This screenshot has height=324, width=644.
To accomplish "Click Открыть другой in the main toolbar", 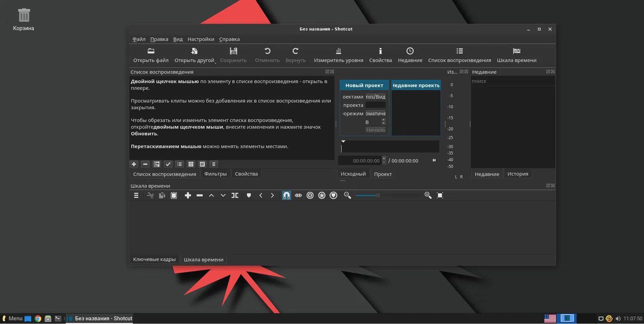I will tap(194, 55).
